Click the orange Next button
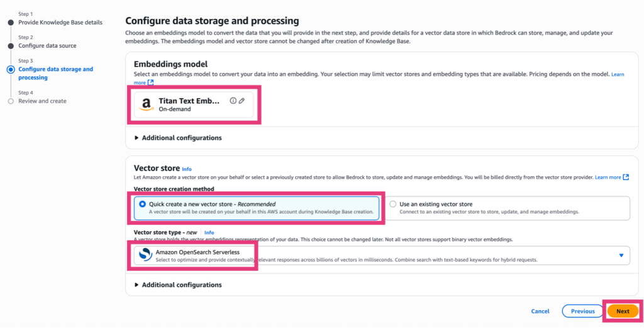This screenshot has height=328, width=644. 623,311
